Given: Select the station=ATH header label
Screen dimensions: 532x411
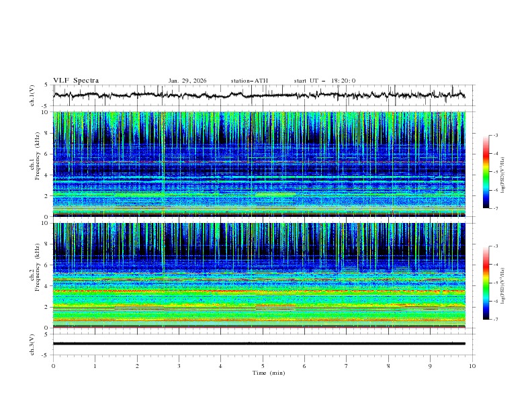Looking at the screenshot, I should [249, 81].
